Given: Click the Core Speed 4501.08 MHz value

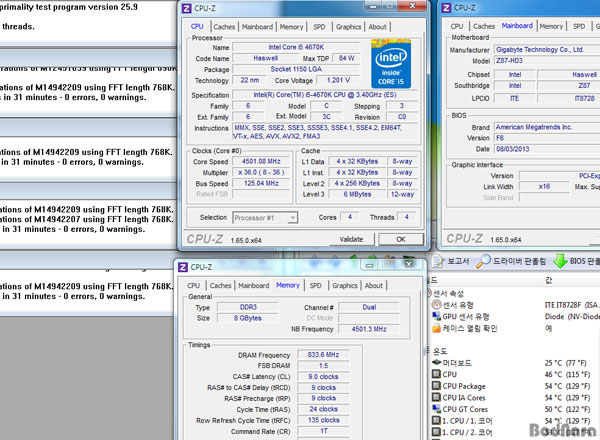Looking at the screenshot, I should 261,161.
